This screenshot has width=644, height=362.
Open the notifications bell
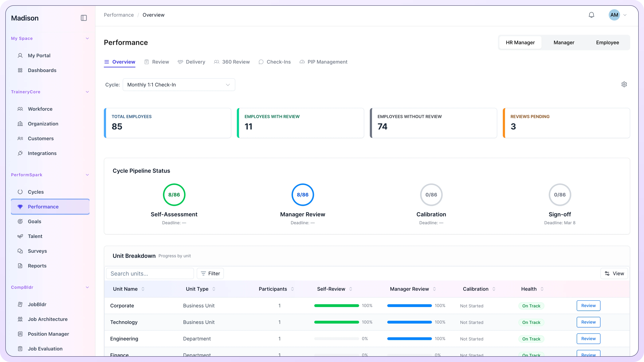pyautogui.click(x=591, y=15)
